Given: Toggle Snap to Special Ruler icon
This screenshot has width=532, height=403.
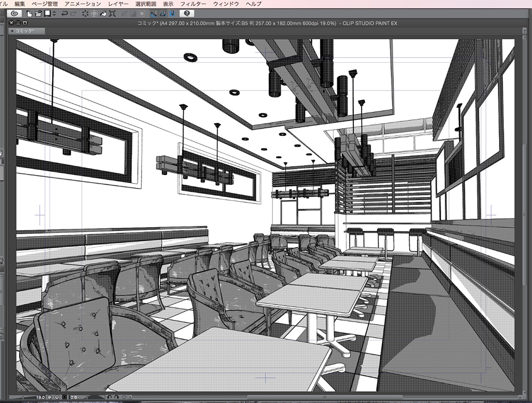Looking at the screenshot, I should tap(163, 14).
